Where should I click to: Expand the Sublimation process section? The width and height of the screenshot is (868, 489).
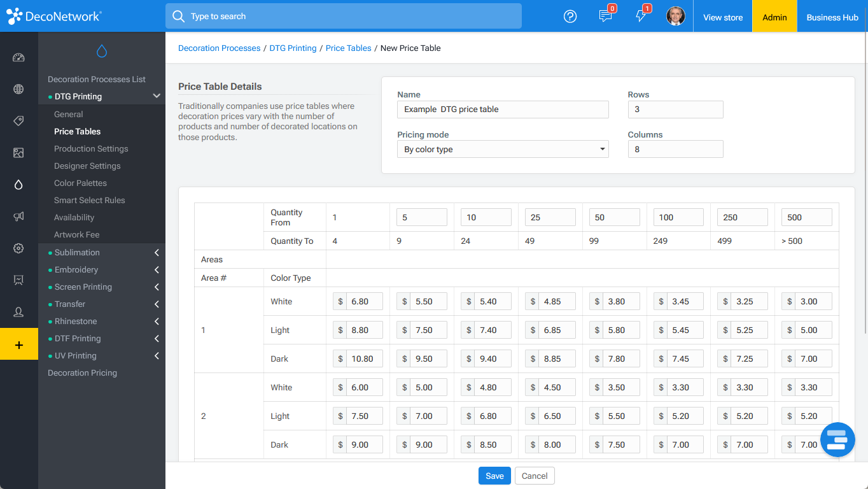coord(102,252)
